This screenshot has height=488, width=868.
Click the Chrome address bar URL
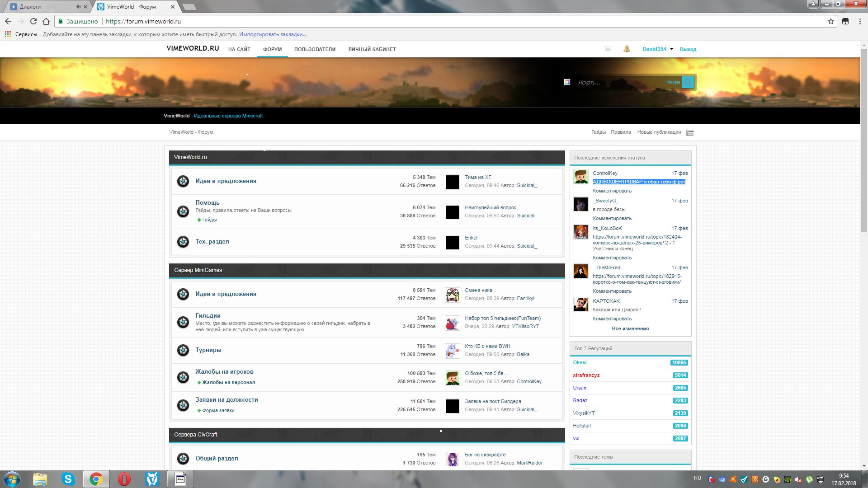click(x=143, y=21)
